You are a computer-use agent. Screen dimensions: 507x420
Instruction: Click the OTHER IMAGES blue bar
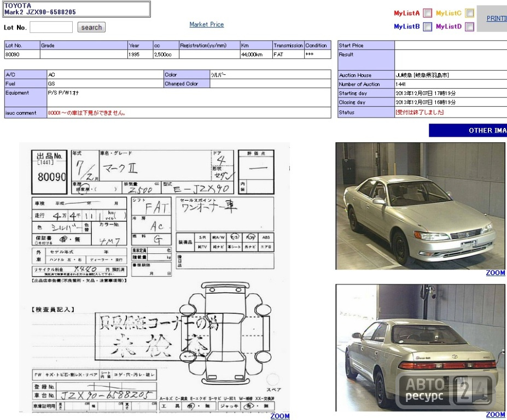(x=468, y=130)
